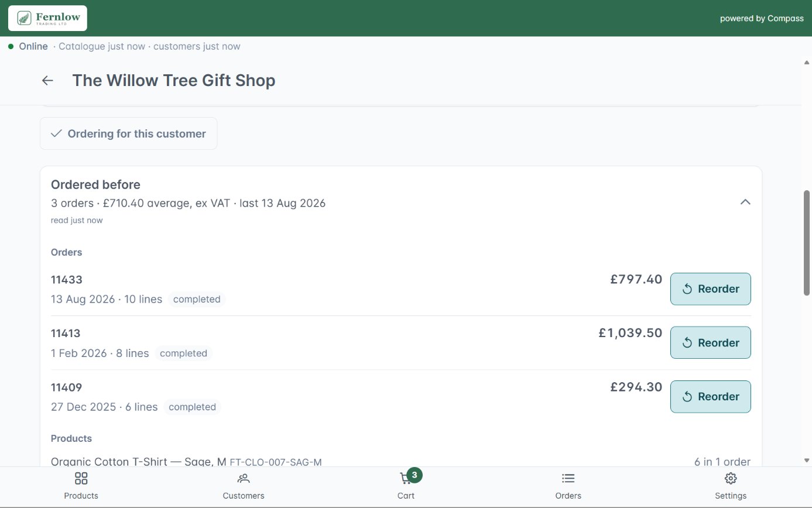Image resolution: width=812 pixels, height=508 pixels.
Task: Click The Willow Tree Gift Shop heading
Action: click(174, 81)
